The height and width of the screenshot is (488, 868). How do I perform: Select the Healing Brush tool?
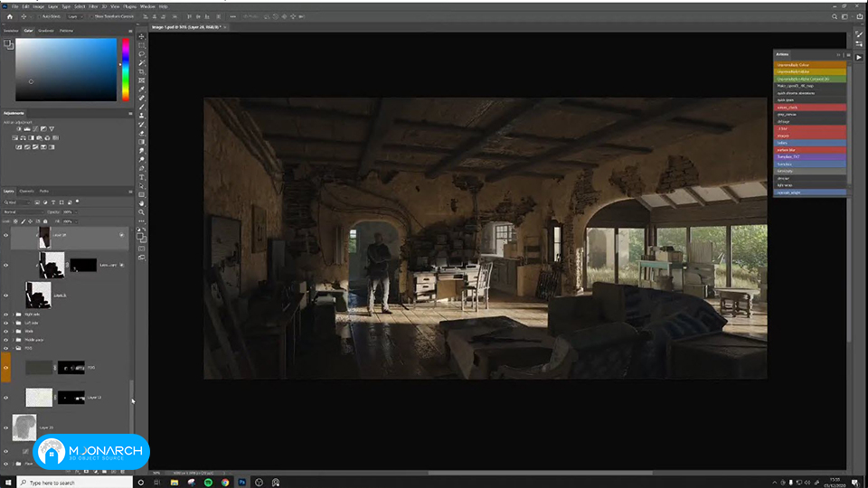pyautogui.click(x=142, y=98)
